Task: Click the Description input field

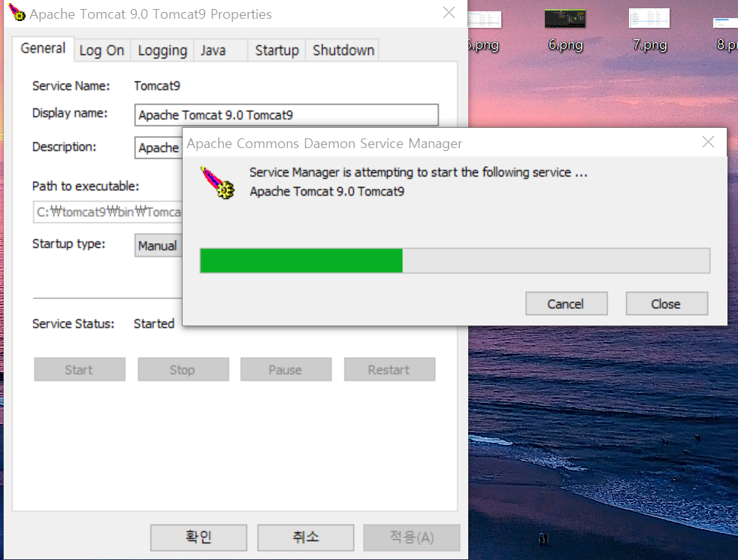Action: pyautogui.click(x=158, y=148)
